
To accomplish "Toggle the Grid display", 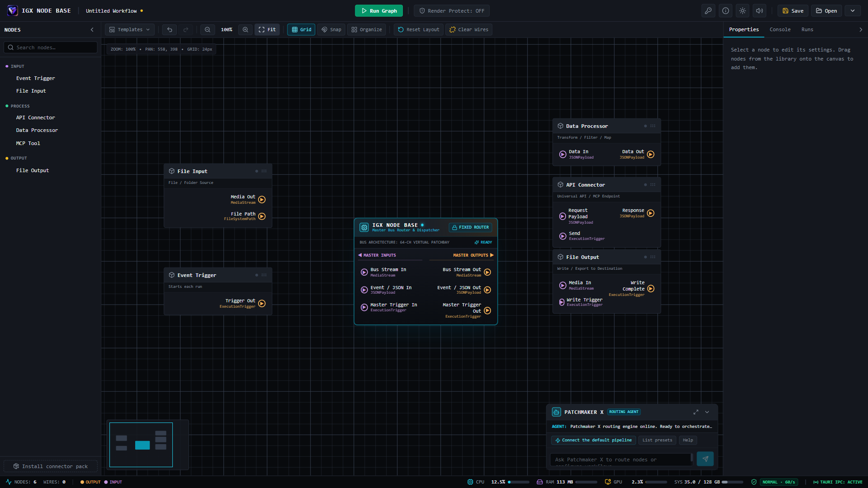I will coord(301,30).
